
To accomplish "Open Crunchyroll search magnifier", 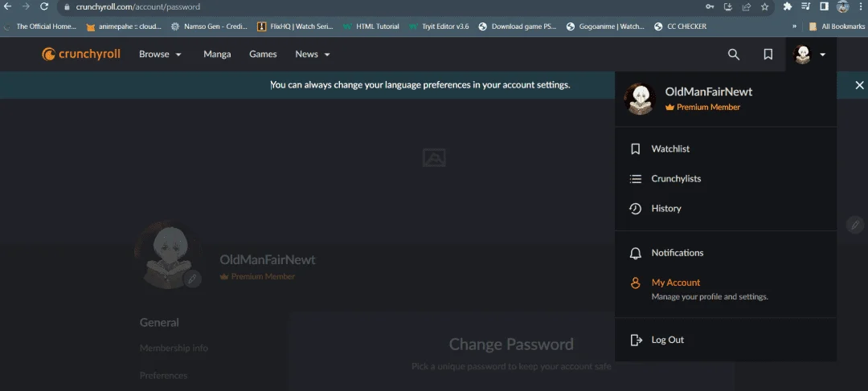I will click(734, 55).
